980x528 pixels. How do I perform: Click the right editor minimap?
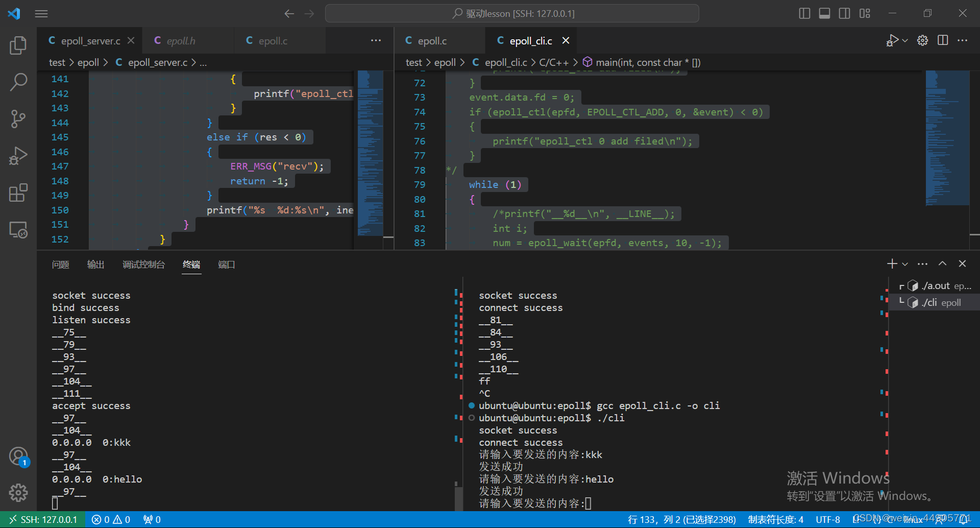click(947, 138)
